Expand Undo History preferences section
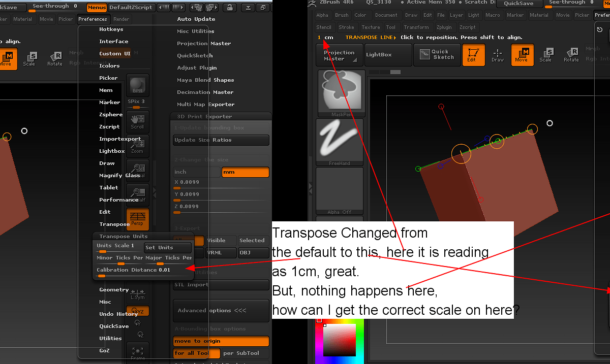 point(118,314)
